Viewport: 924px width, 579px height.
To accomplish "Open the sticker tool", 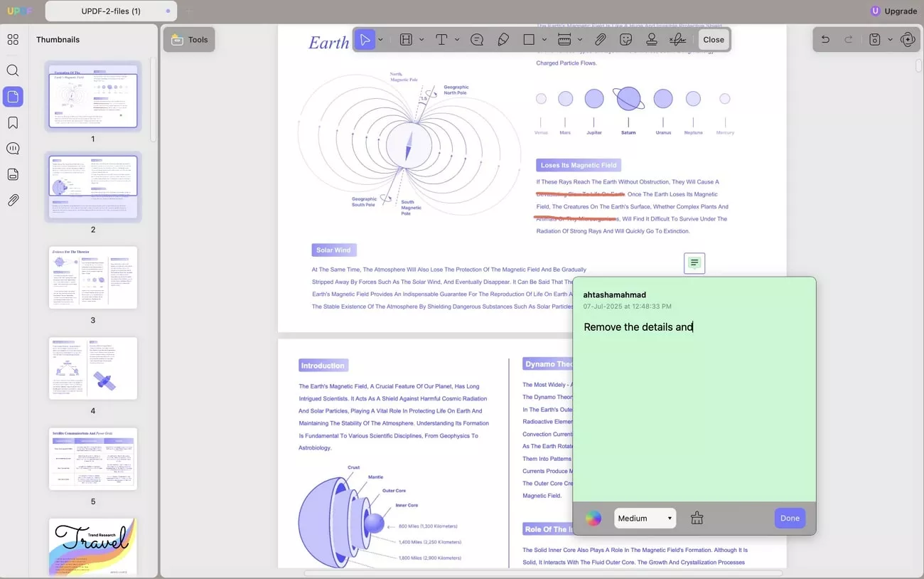I will (626, 40).
